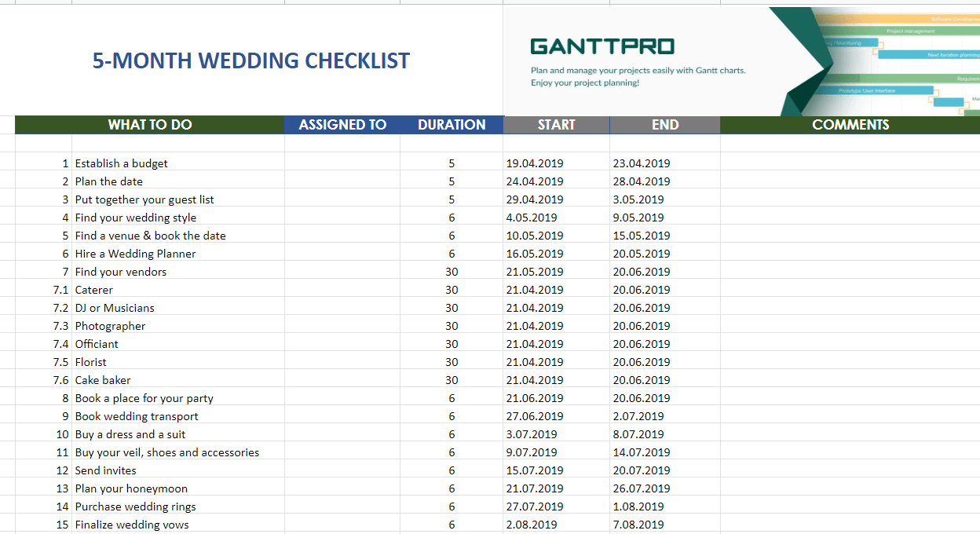Select end date 9.05.2019
This screenshot has height=534, width=980.
pos(665,218)
